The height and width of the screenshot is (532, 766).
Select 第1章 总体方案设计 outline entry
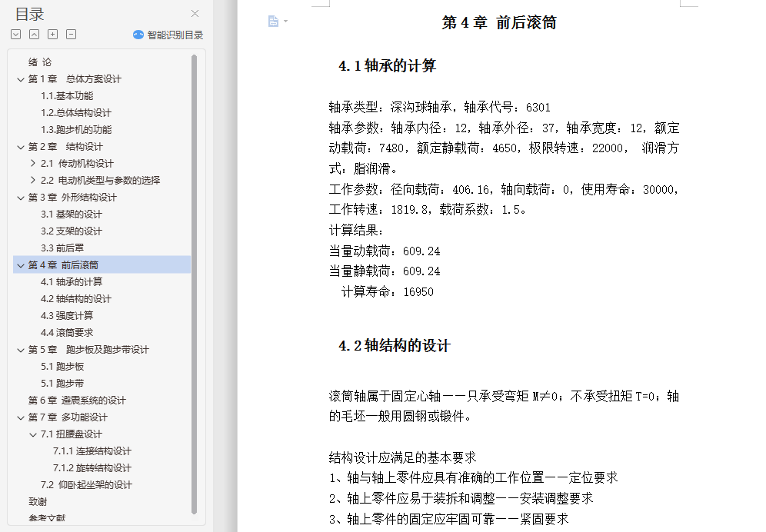point(75,79)
